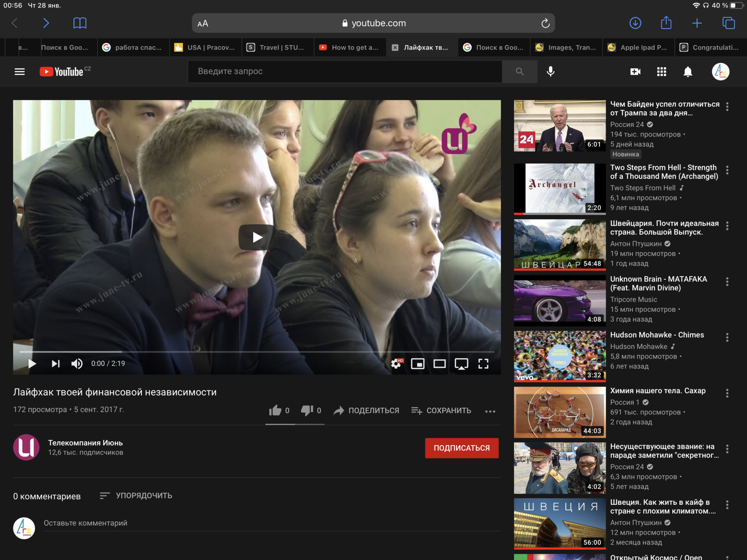The width and height of the screenshot is (747, 560).
Task: Open options for Two Steps From Hell video
Action: coord(727,170)
